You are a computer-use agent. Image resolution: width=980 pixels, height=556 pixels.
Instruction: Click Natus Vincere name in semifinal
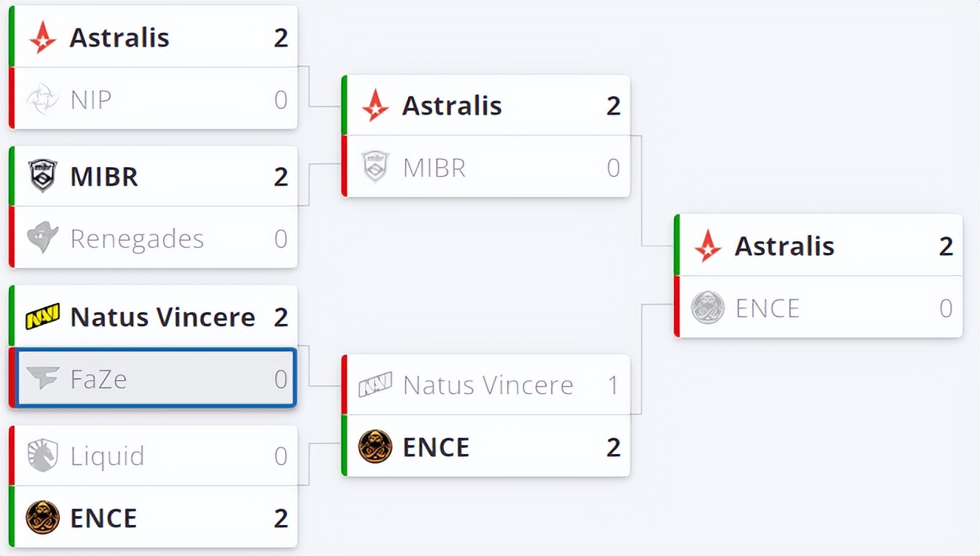coord(488,385)
